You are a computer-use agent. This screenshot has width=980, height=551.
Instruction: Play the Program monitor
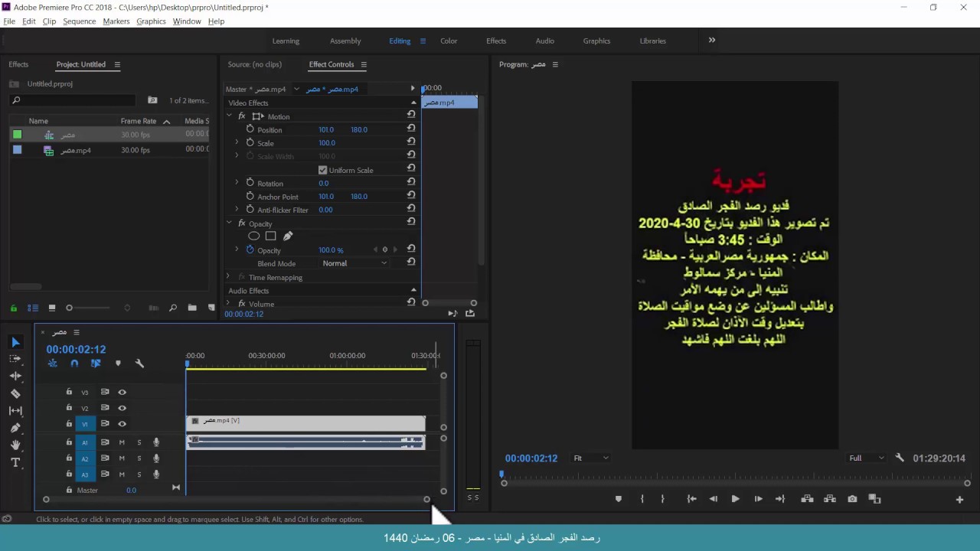[735, 499]
